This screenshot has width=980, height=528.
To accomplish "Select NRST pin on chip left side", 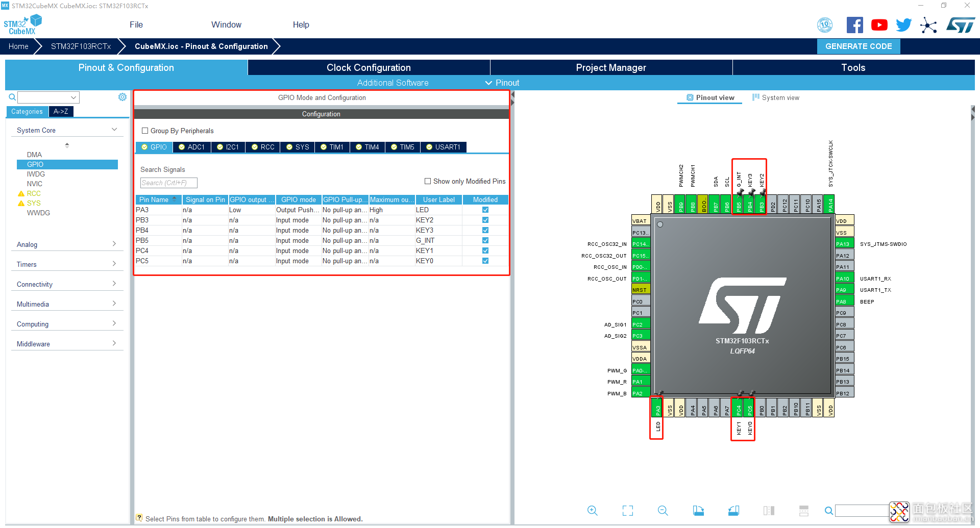I will coord(641,290).
